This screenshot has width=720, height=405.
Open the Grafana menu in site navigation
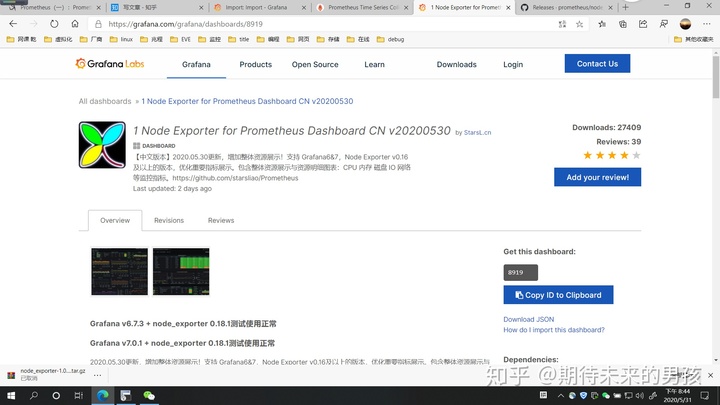pos(196,64)
